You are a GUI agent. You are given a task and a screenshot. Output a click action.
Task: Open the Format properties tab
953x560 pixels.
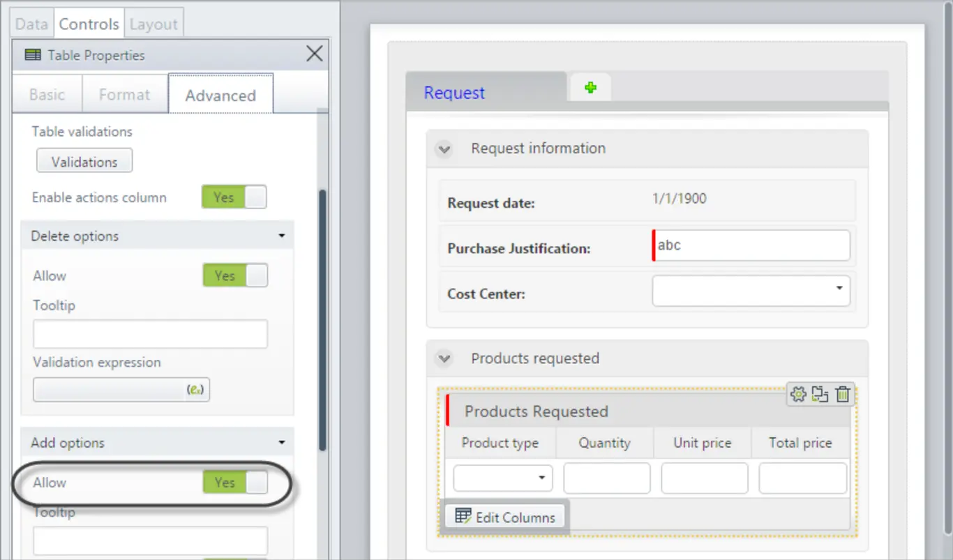[x=125, y=95]
